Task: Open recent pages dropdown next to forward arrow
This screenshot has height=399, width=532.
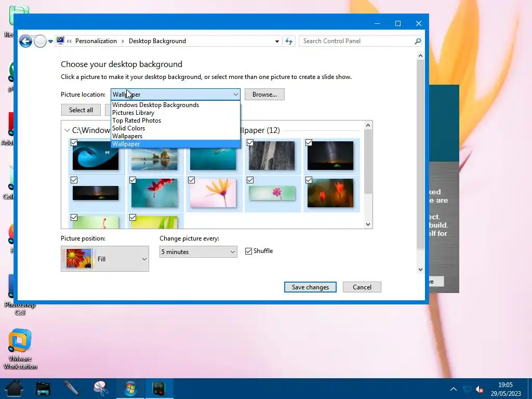Action: [x=50, y=42]
